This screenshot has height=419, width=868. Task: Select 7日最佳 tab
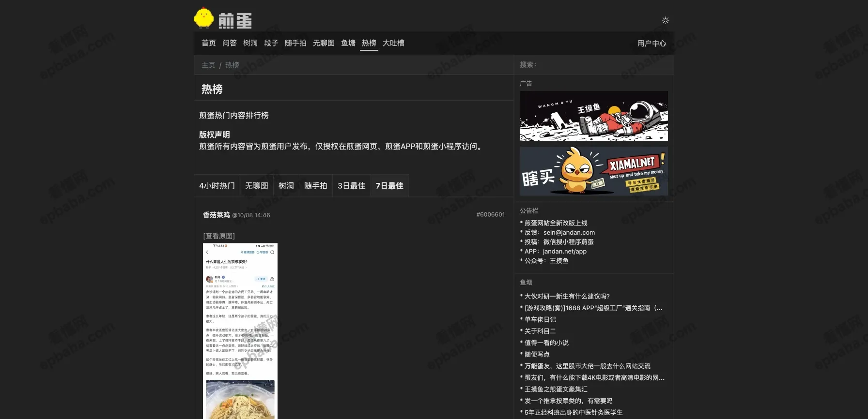pyautogui.click(x=389, y=186)
